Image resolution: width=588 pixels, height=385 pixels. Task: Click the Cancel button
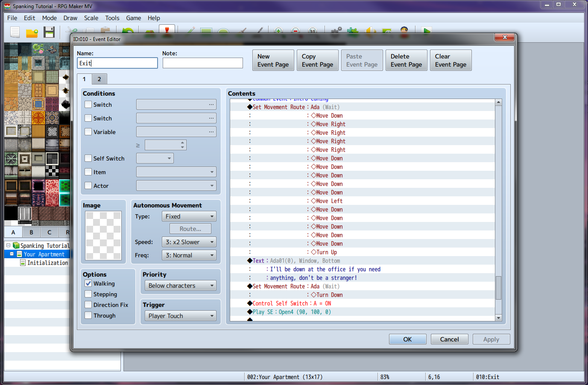[x=450, y=339]
